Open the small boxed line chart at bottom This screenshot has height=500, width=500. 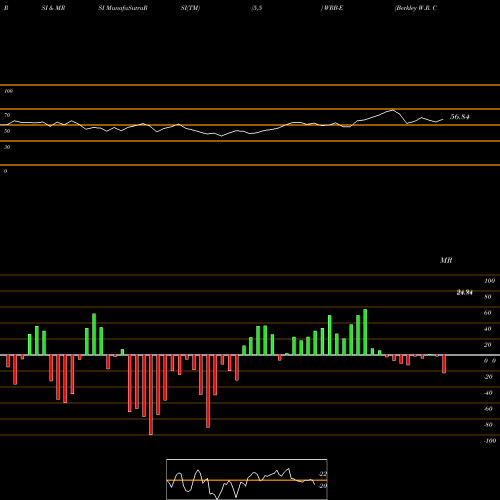pos(247,479)
